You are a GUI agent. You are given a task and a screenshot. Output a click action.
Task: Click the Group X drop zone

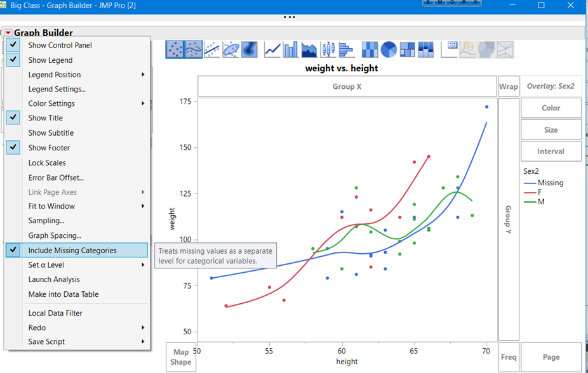[x=347, y=86]
